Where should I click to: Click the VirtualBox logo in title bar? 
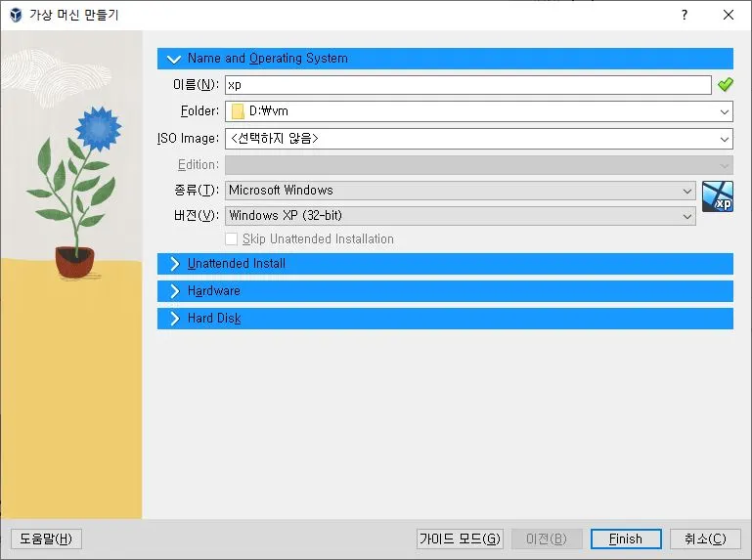tap(16, 15)
